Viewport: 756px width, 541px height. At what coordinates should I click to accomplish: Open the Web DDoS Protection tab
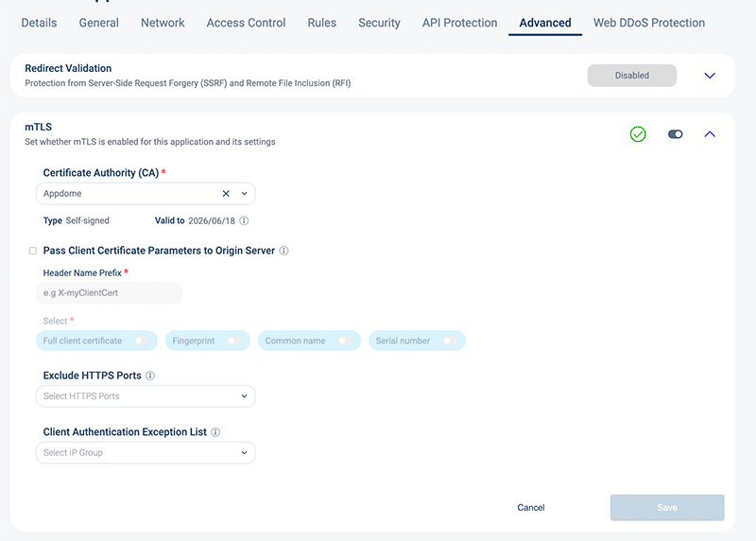tap(648, 23)
